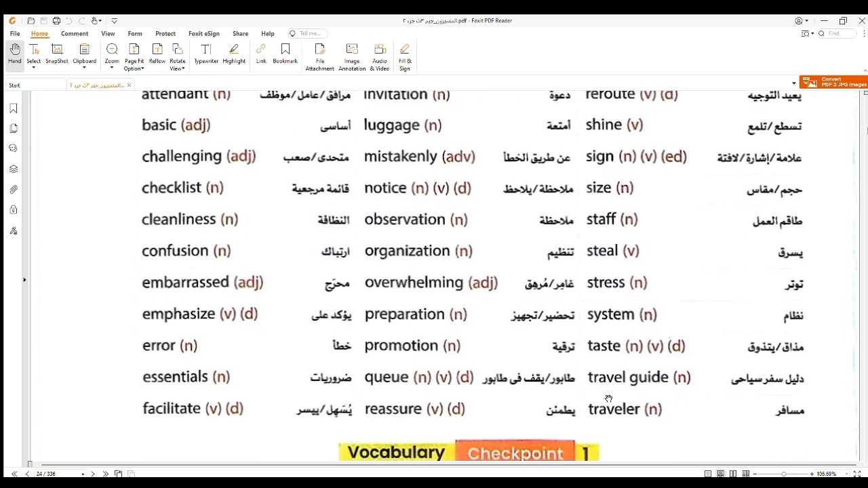
Task: Open Digital Signatures panel in sidebar
Action: (14, 231)
